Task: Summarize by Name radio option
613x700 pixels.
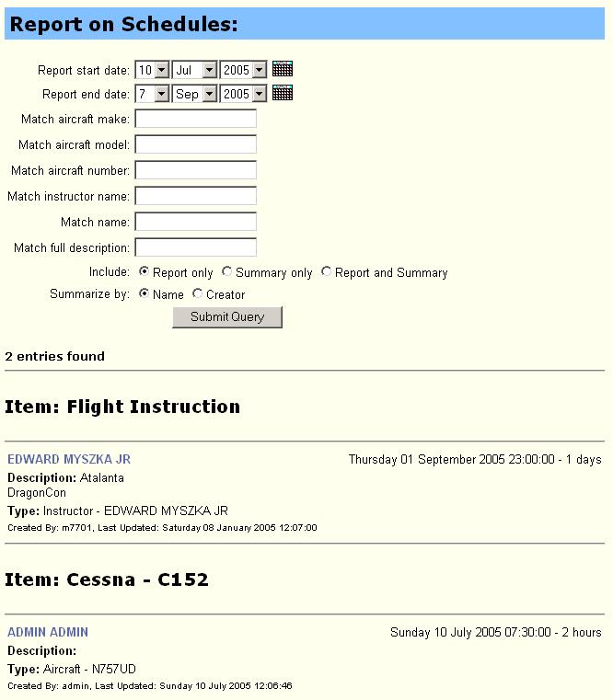Action: point(144,293)
